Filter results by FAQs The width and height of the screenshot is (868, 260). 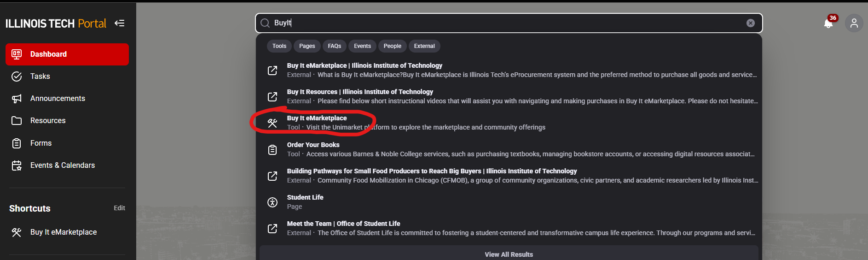click(x=335, y=46)
